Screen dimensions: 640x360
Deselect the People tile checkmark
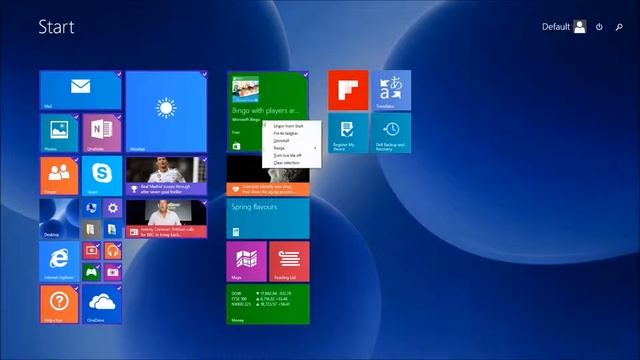click(x=76, y=160)
